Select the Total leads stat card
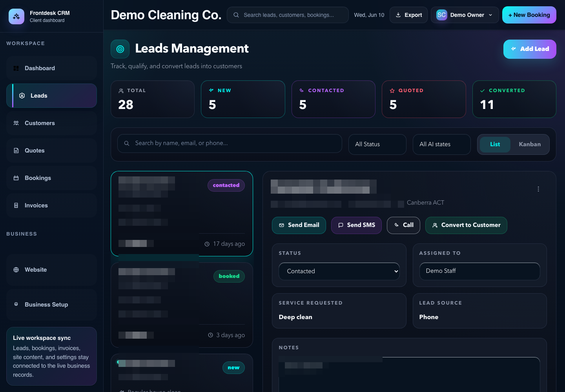 tap(153, 99)
